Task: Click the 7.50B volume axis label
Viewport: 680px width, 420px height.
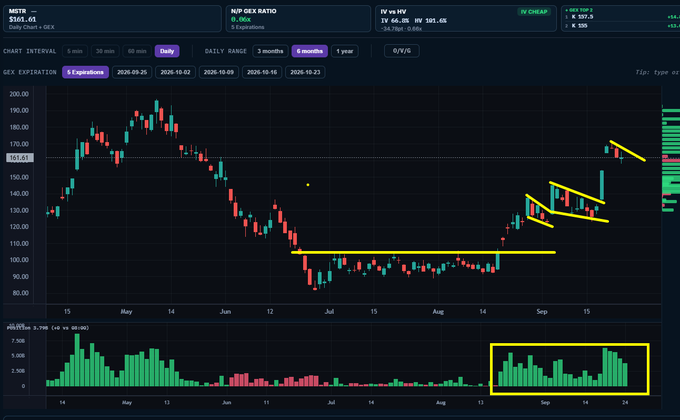Action: (18, 341)
